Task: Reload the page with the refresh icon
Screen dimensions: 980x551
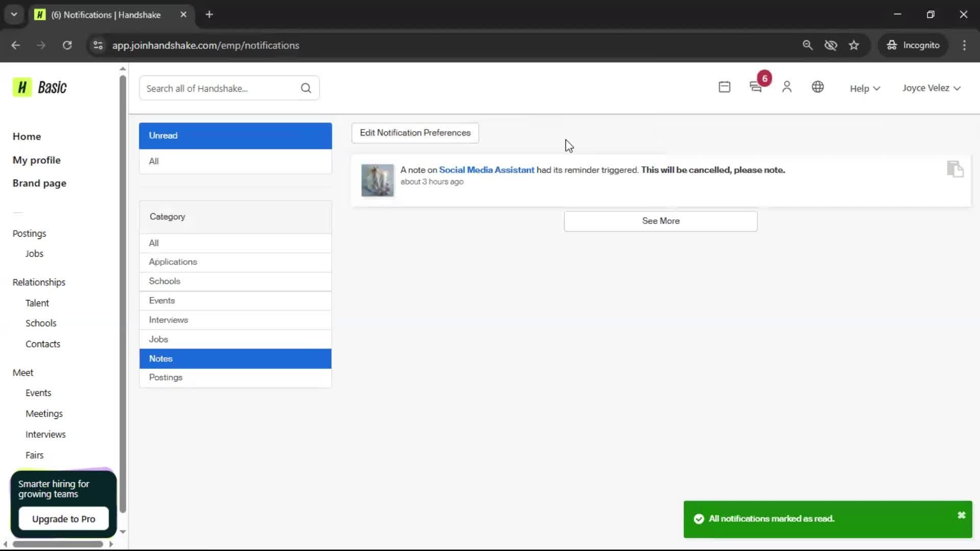Action: click(x=67, y=45)
